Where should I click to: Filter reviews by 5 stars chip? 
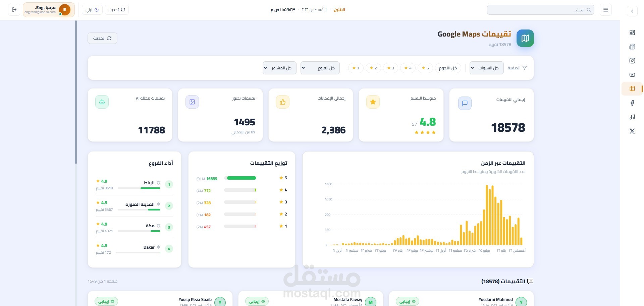tap(425, 68)
